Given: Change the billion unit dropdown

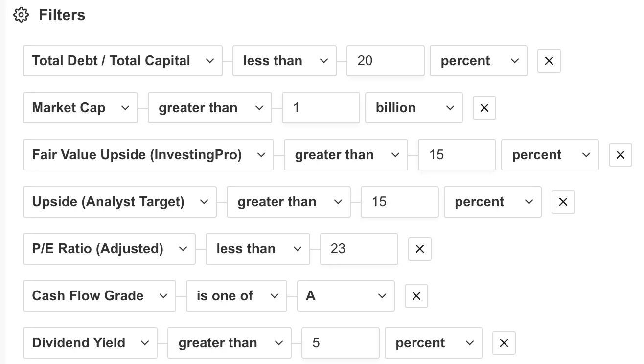Looking at the screenshot, I should (414, 108).
